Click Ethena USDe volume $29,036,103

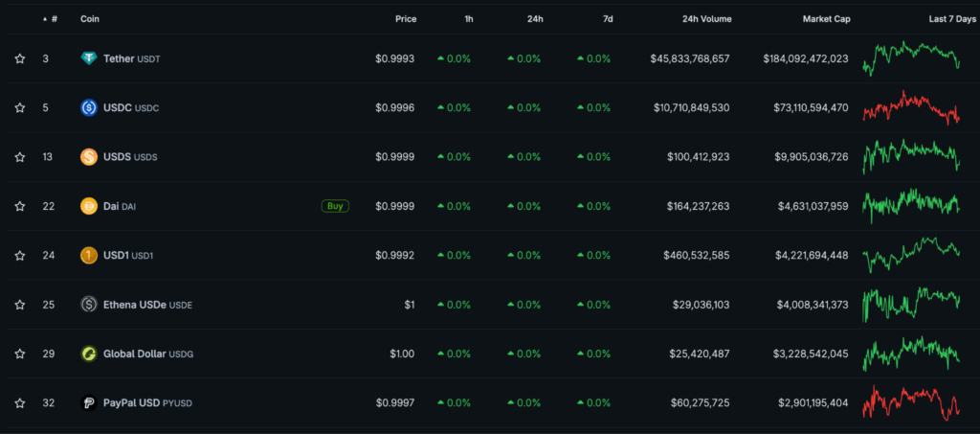[700, 305]
